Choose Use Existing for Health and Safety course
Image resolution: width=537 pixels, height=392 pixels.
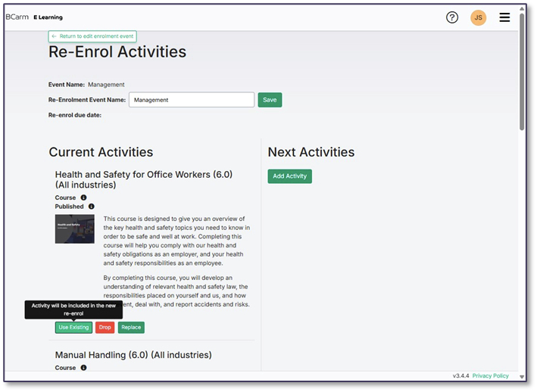click(x=73, y=328)
